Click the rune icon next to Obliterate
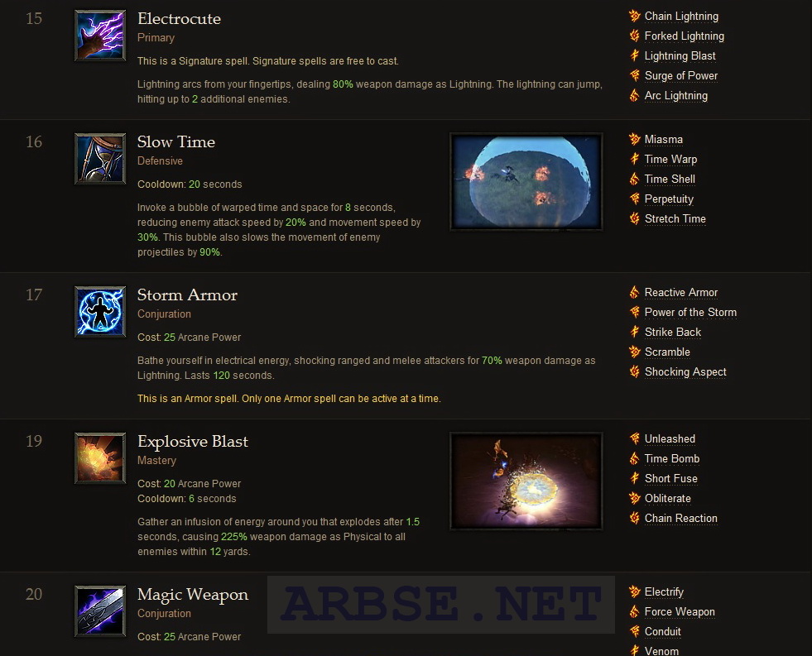This screenshot has height=656, width=812. [x=634, y=498]
